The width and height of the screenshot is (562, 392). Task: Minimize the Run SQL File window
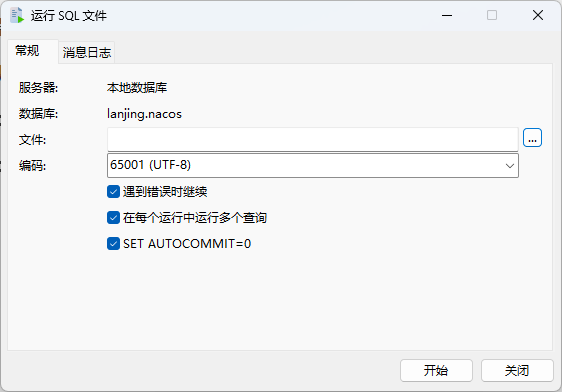tap(447, 15)
